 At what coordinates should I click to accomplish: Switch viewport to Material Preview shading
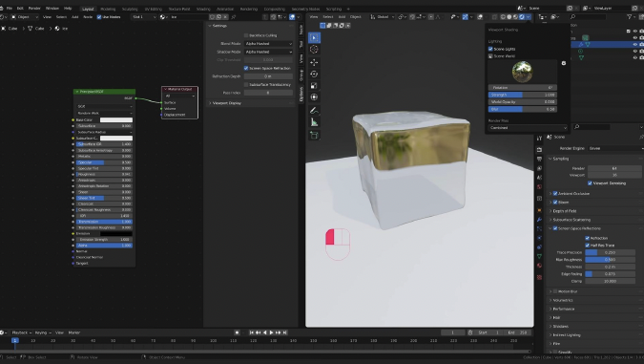pos(515,17)
